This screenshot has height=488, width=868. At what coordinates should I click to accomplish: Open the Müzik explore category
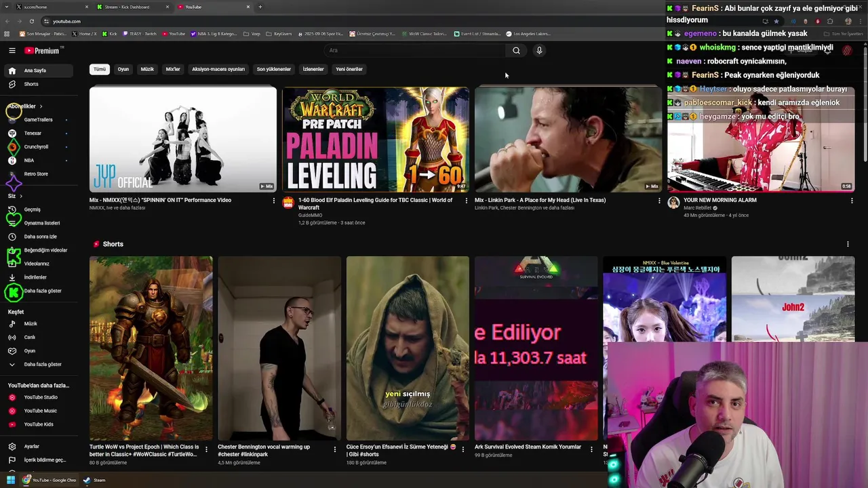[39, 324]
